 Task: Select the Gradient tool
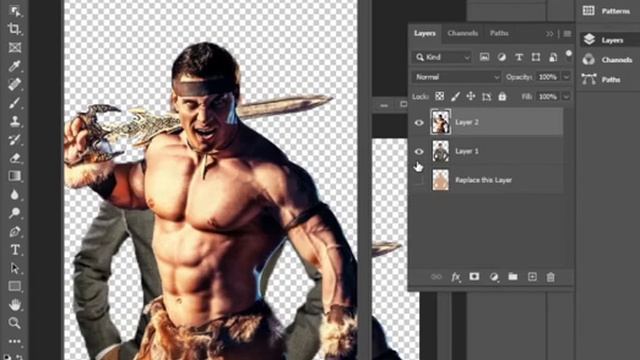tap(15, 176)
